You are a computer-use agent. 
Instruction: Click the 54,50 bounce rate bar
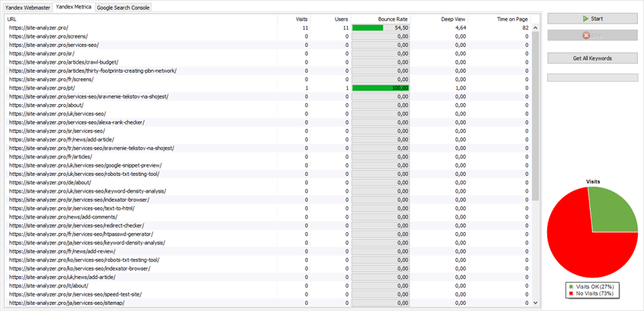[381, 27]
